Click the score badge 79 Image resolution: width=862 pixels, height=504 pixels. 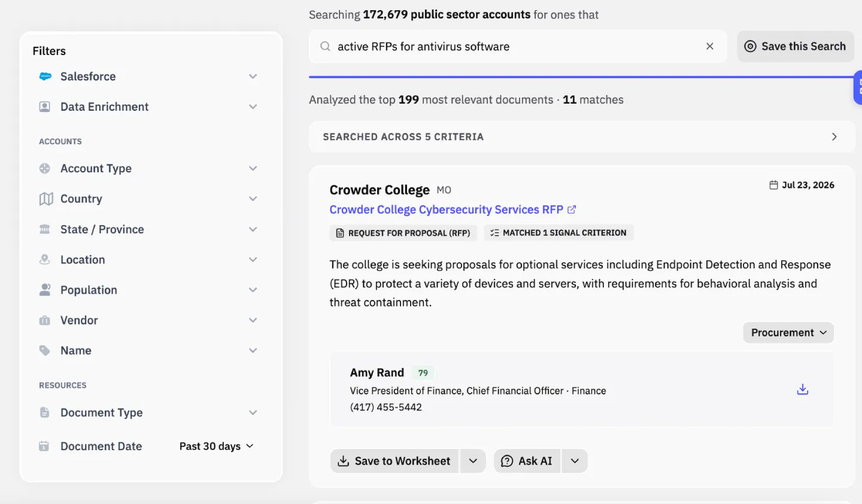[423, 373]
